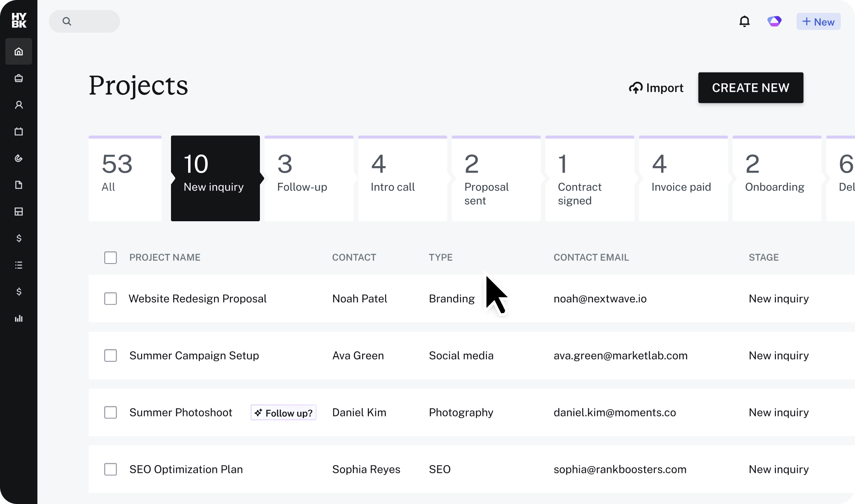
Task: Check the select-all checkbox in header
Action: 110,258
